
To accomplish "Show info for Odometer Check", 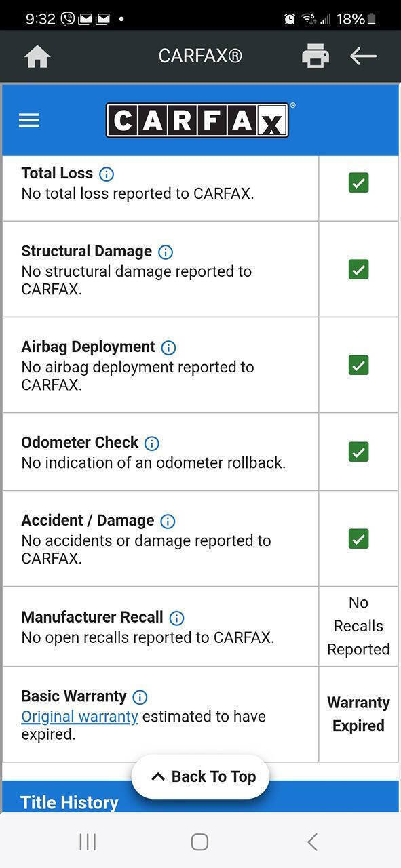I will (x=152, y=443).
